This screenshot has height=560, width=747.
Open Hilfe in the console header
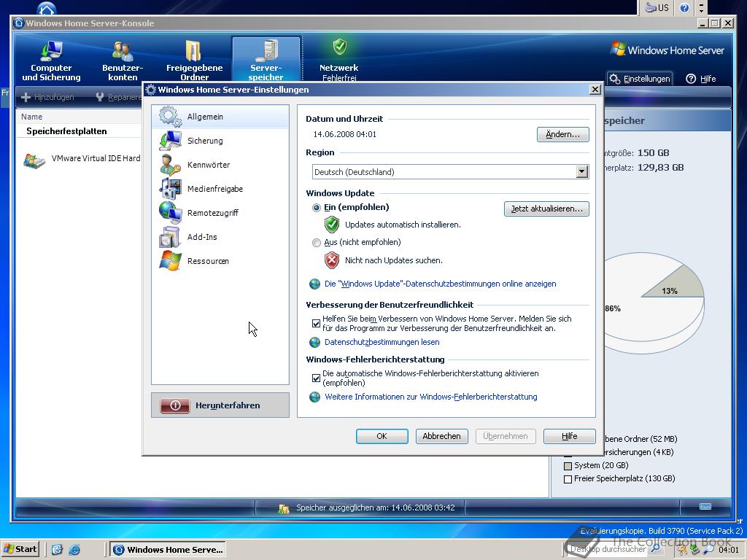[x=701, y=79]
